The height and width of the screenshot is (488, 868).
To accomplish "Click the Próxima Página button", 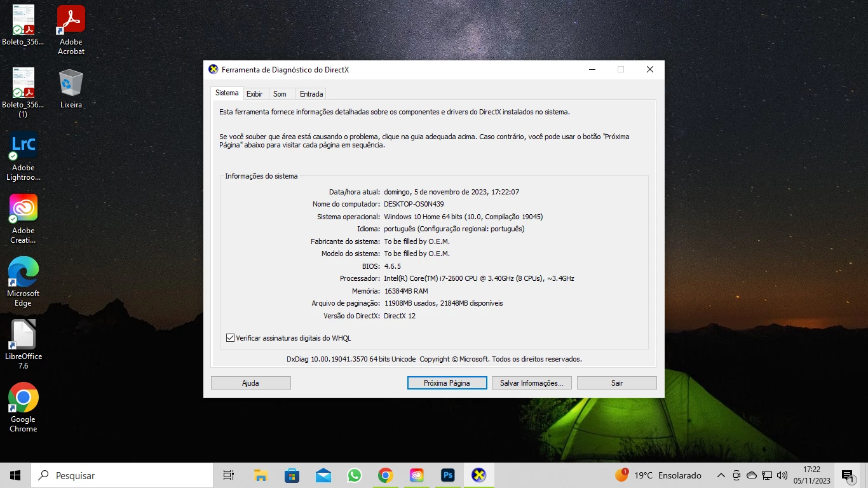I will (447, 383).
